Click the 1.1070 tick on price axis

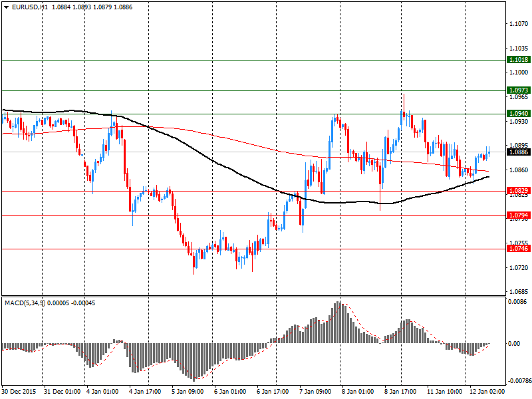pyautogui.click(x=518, y=23)
